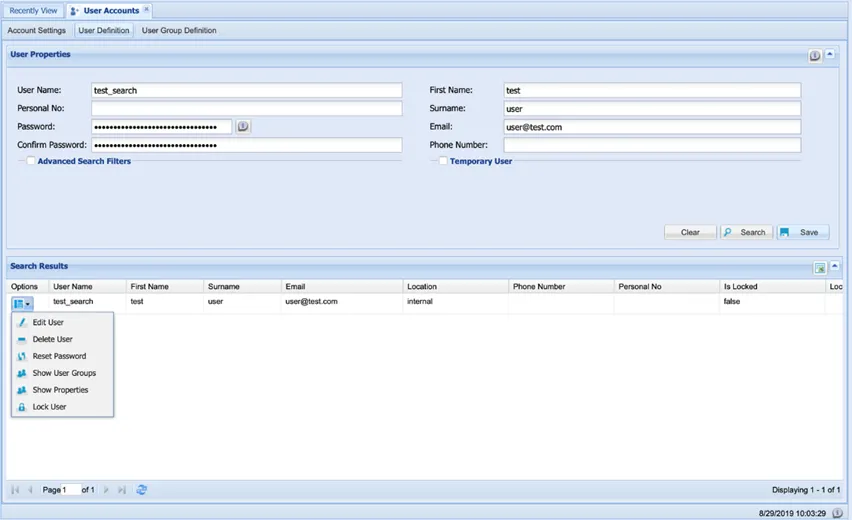The image size is (852, 520).
Task: Sort by Phone Number column header
Action: (561, 286)
